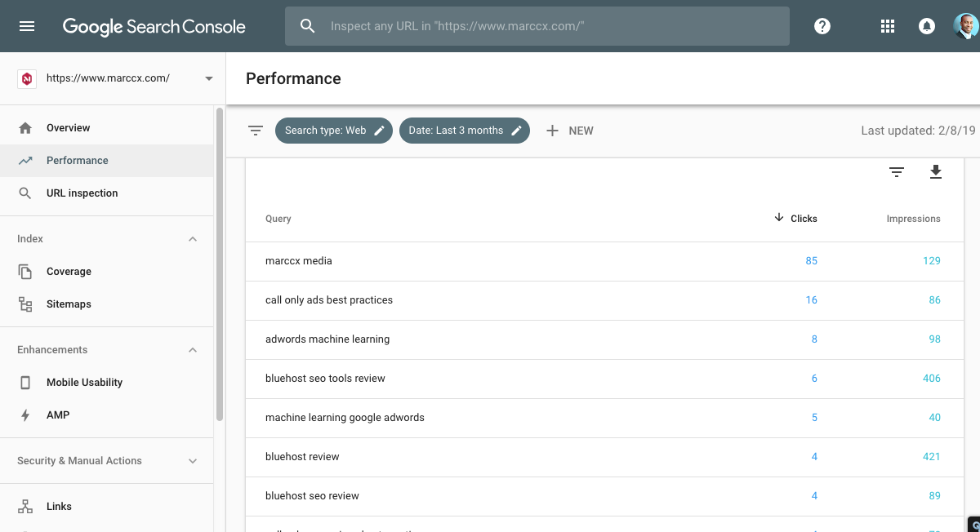Click the Clicks sort arrow

(779, 218)
